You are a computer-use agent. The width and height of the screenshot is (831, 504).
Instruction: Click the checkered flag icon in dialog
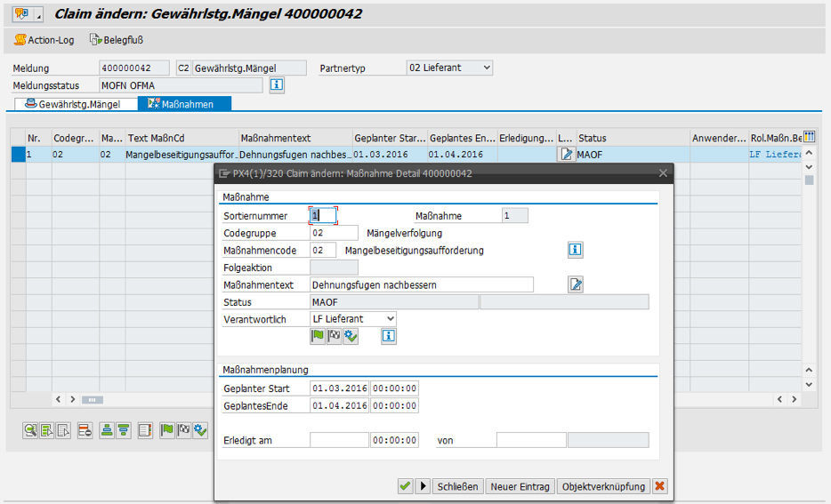(x=334, y=336)
